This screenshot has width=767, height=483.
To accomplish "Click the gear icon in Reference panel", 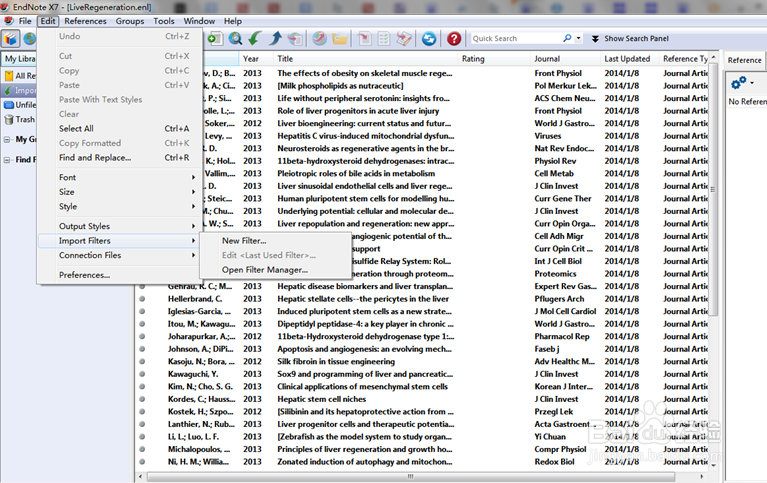I will (739, 83).
